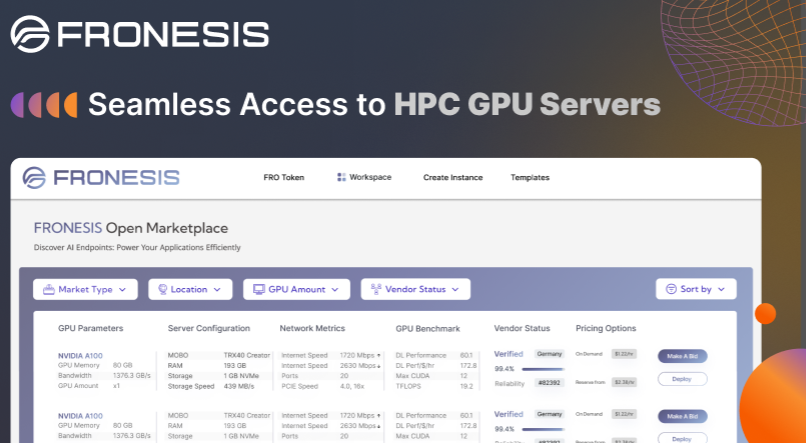
Task: Click the large white FRONESIS banner logo
Action: pos(140,34)
